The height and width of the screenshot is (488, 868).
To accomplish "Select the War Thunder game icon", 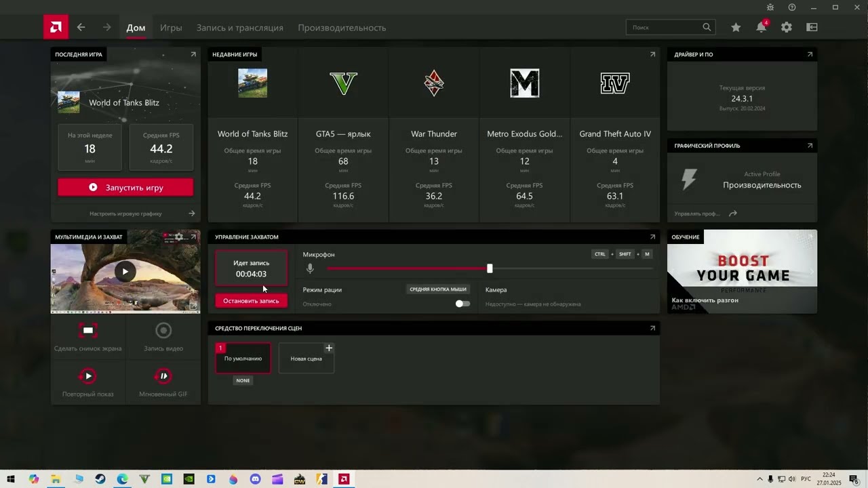I will [434, 83].
